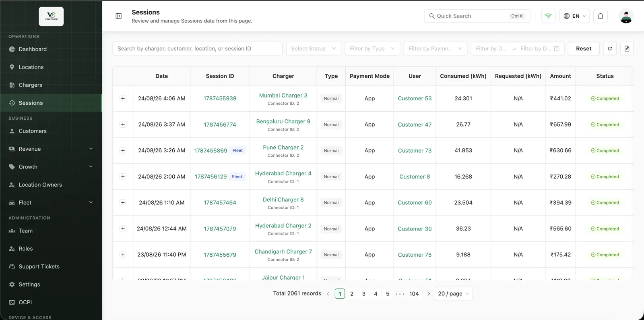Viewport: 644px width, 320px height.
Task: Refresh the sessions table
Action: 610,49
